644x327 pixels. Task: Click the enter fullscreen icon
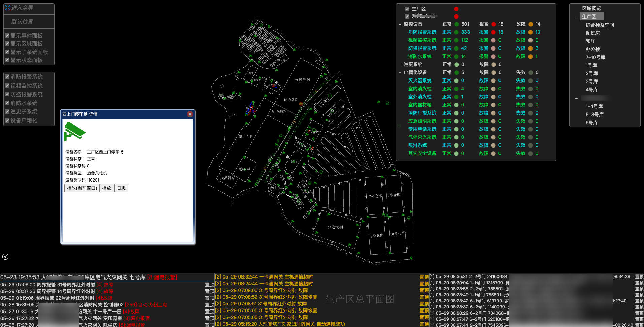8,8
